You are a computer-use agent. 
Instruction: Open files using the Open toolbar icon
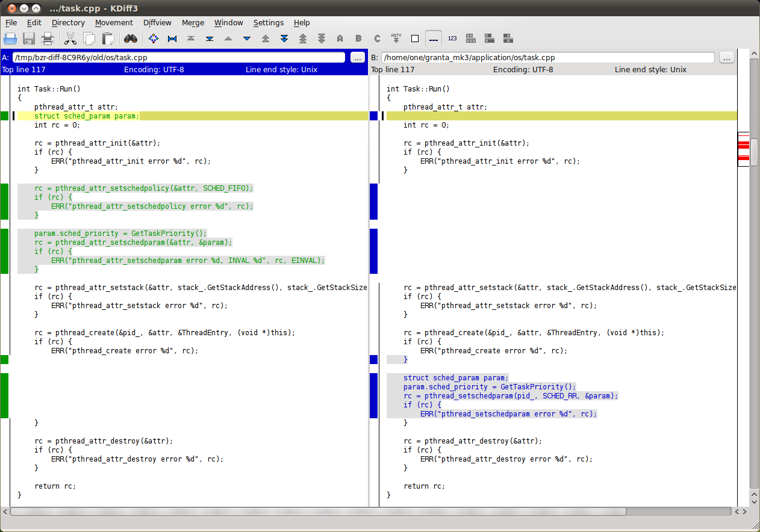[x=10, y=38]
